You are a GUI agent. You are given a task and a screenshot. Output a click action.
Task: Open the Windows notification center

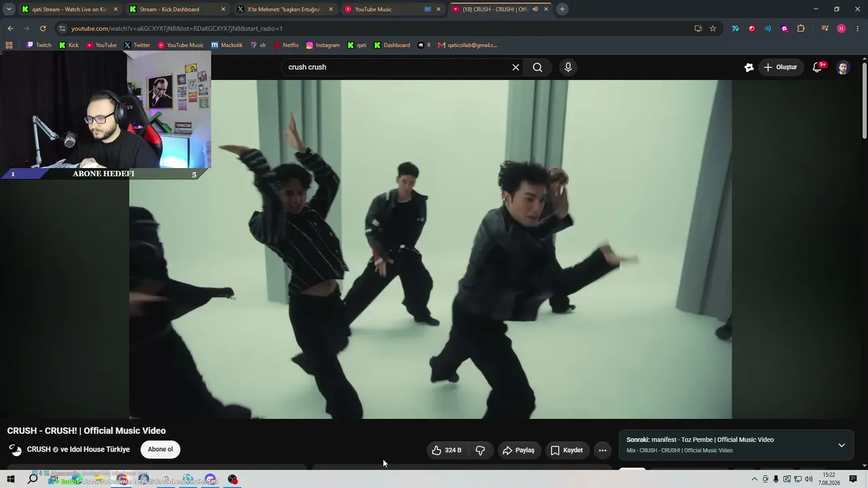point(853,479)
